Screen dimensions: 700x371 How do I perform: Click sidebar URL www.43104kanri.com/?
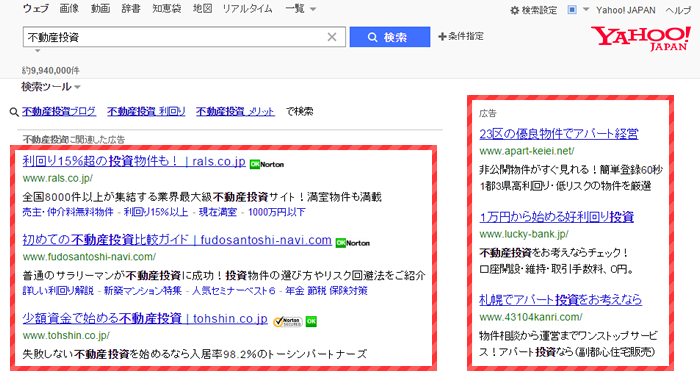(531, 317)
